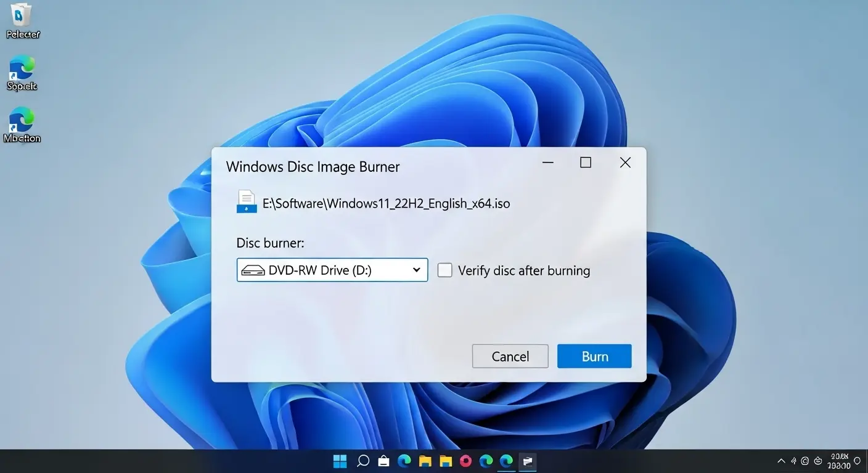Viewport: 868px width, 473px height.
Task: Open the taskbar clock and date
Action: [x=839, y=461]
